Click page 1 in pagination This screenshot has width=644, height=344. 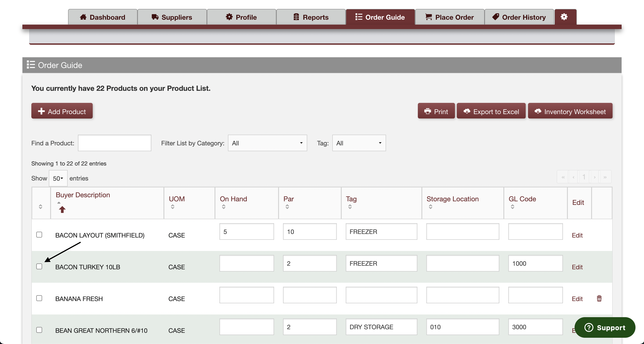tap(584, 177)
